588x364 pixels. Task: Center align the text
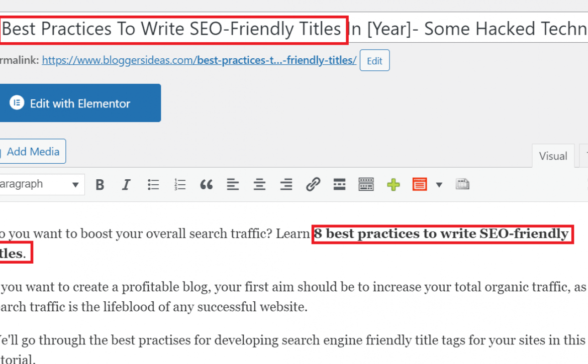coord(259,185)
